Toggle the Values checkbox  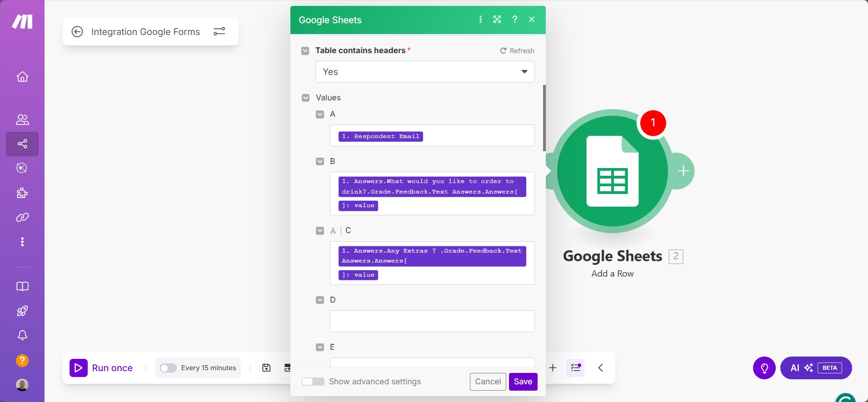(x=305, y=98)
